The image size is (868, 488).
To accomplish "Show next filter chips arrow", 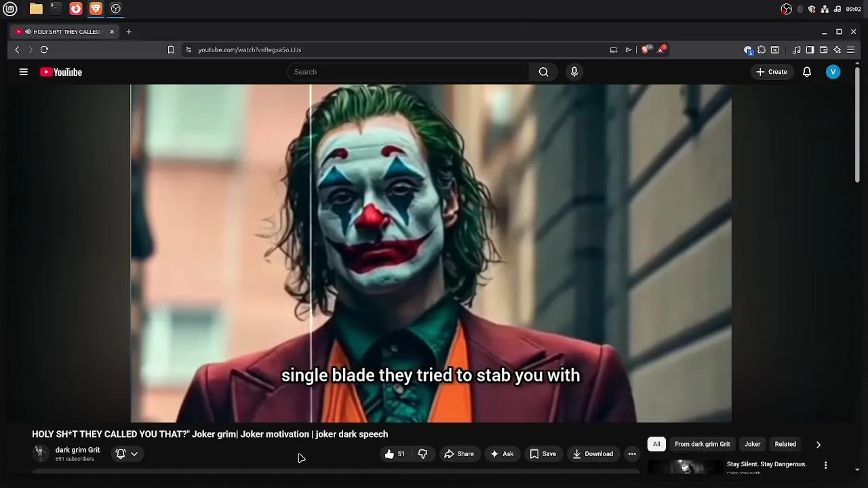I will click(x=818, y=445).
